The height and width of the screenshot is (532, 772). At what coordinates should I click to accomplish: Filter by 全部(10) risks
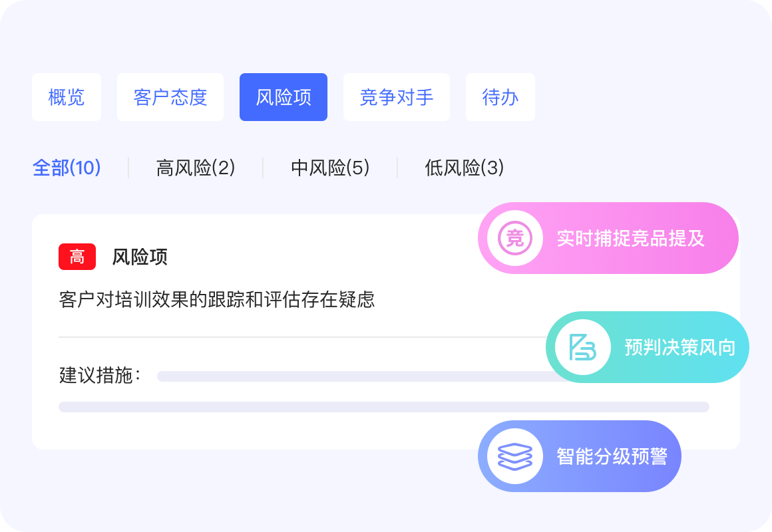tap(67, 168)
